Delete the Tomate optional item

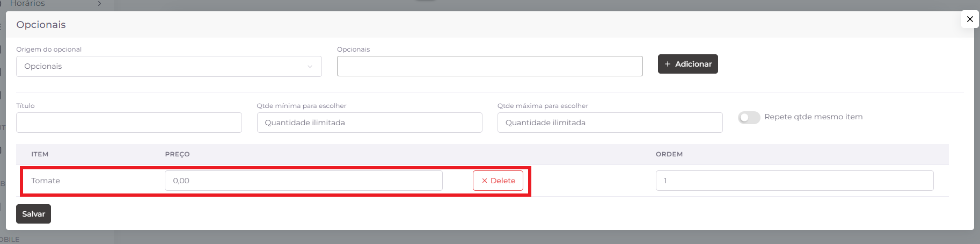[x=498, y=181]
